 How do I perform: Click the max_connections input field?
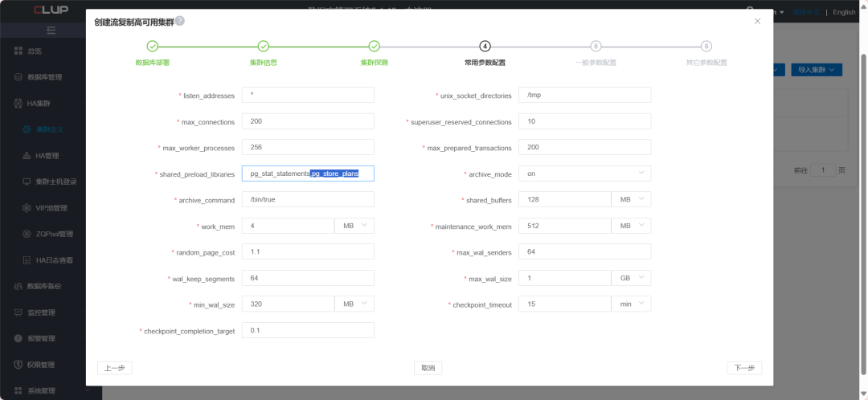[308, 121]
